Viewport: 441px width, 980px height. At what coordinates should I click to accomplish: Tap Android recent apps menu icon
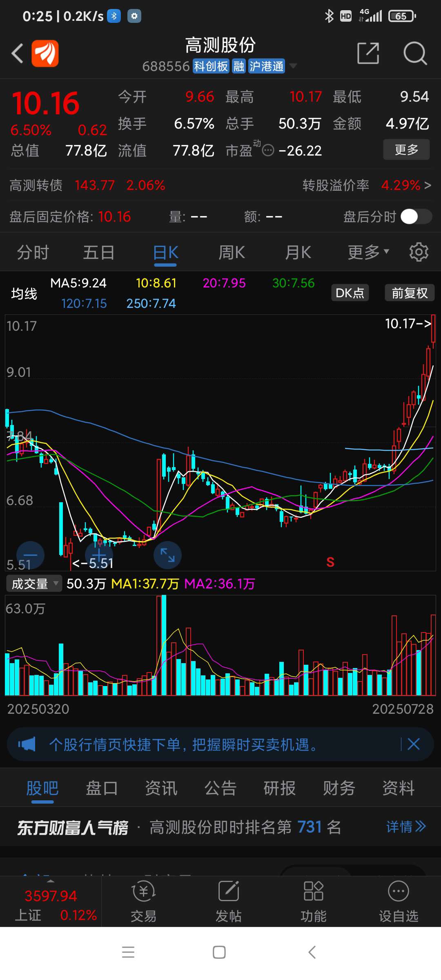tap(128, 952)
